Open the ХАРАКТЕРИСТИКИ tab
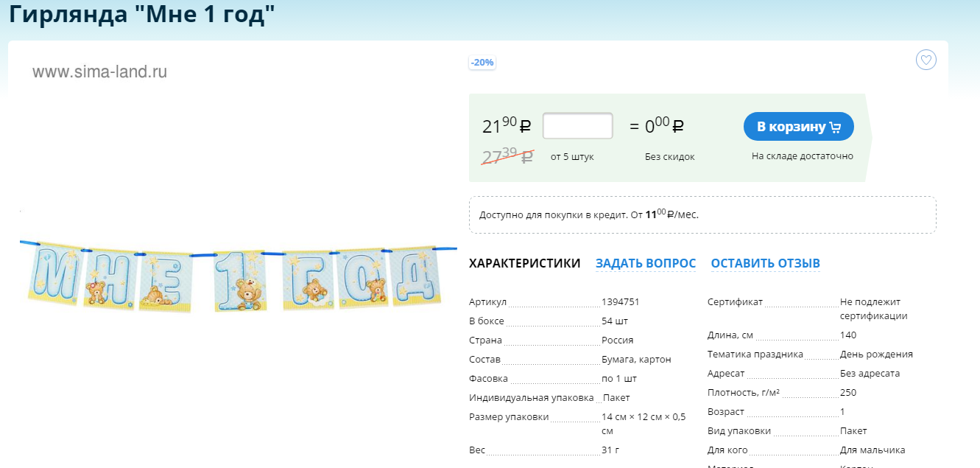This screenshot has width=980, height=468. click(524, 263)
